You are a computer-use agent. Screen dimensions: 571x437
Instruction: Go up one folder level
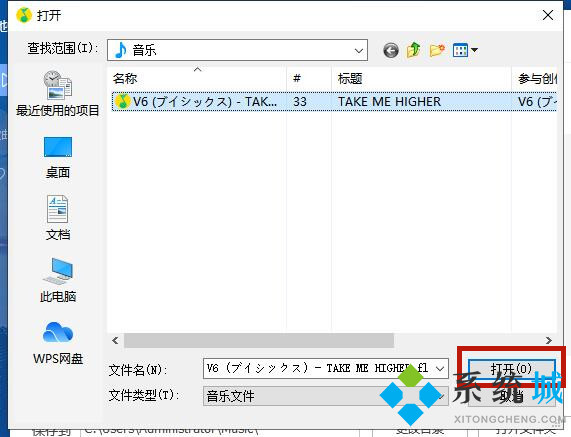tap(414, 50)
